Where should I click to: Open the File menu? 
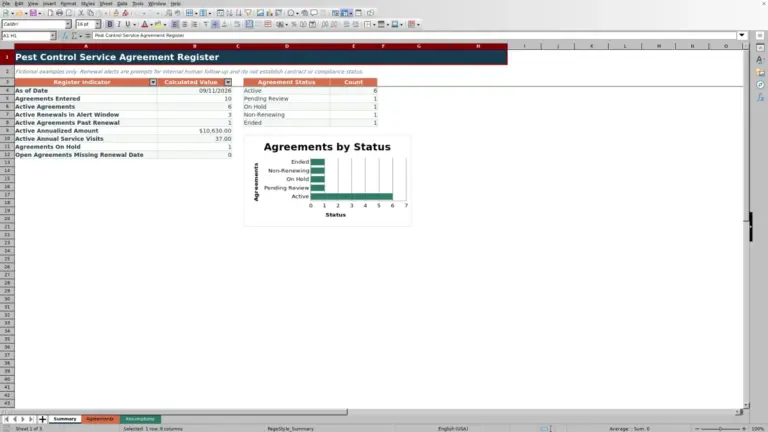tap(6, 3)
